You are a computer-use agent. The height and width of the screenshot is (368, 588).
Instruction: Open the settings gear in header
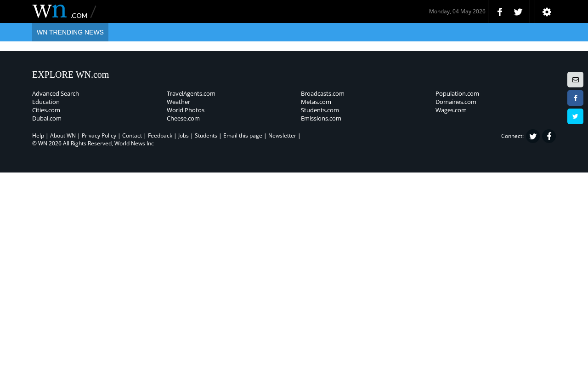(547, 12)
